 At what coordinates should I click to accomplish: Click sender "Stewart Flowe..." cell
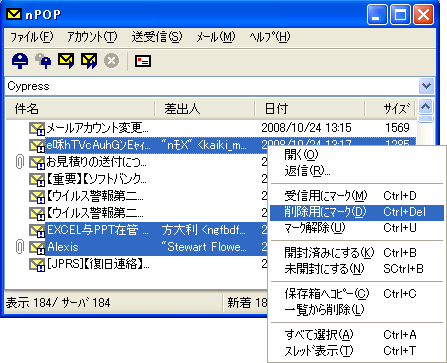pos(204,247)
